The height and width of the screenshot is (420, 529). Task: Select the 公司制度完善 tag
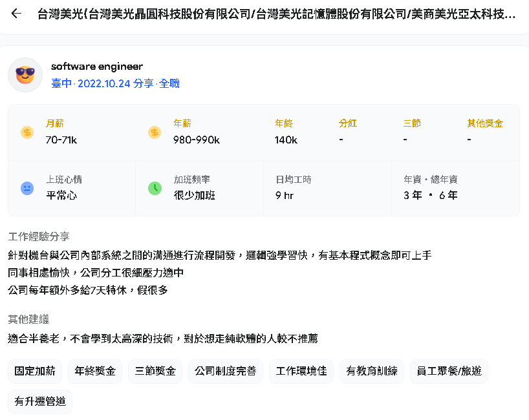225,371
